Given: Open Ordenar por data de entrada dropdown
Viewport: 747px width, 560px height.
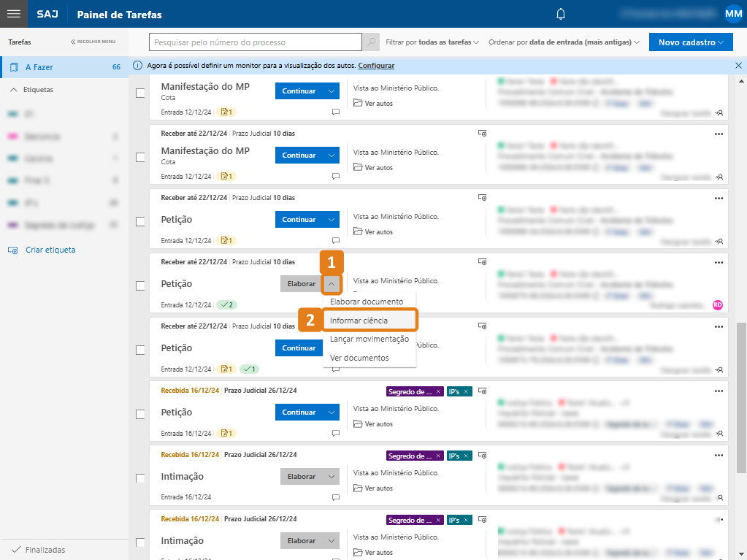Looking at the screenshot, I should [564, 42].
